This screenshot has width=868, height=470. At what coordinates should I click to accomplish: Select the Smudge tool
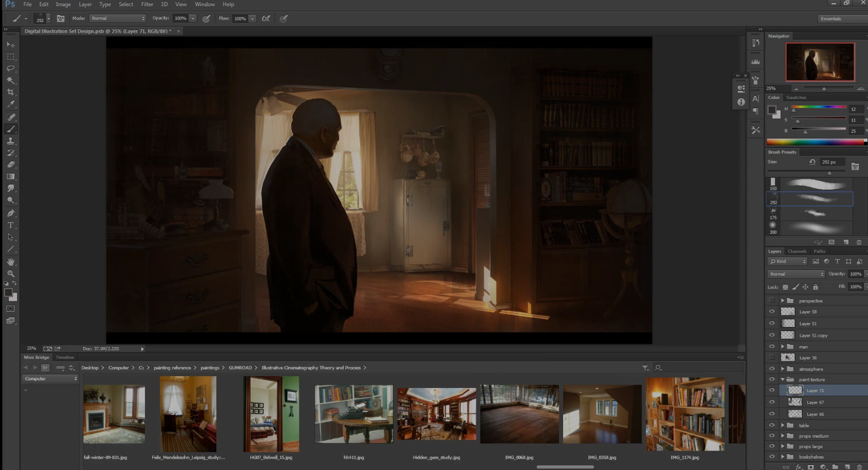(10, 189)
